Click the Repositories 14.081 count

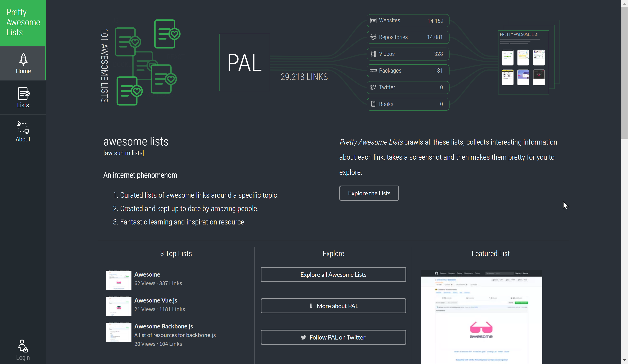pos(435,37)
